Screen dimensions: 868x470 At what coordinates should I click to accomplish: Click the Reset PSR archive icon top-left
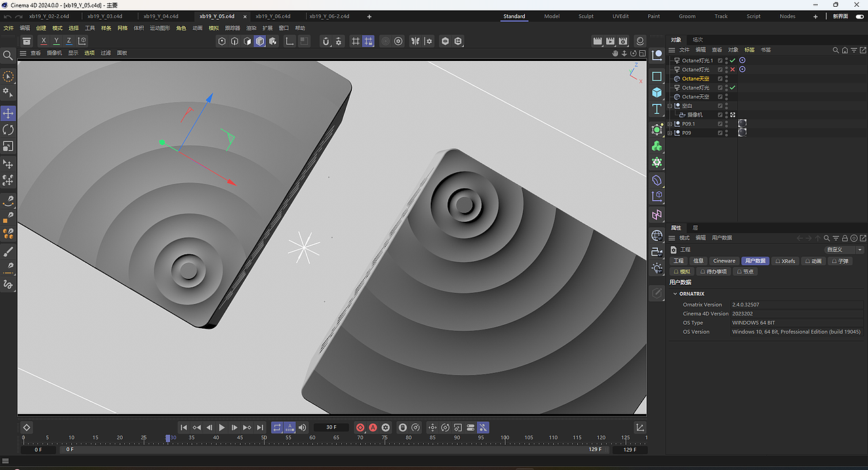coord(26,41)
